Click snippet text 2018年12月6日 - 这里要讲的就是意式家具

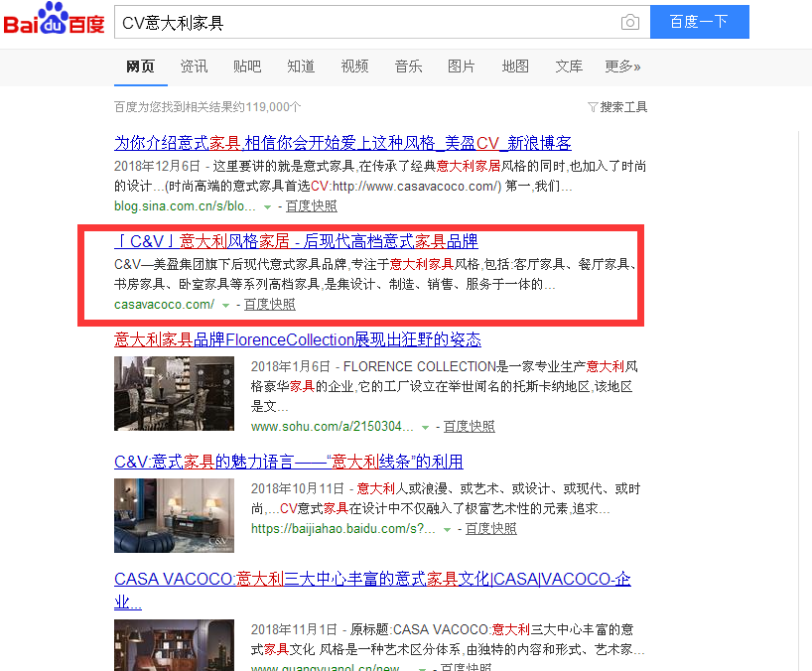380,176
